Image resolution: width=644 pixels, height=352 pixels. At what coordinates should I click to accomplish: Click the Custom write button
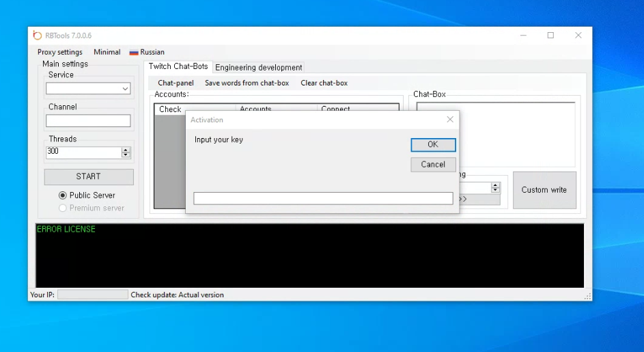click(544, 190)
